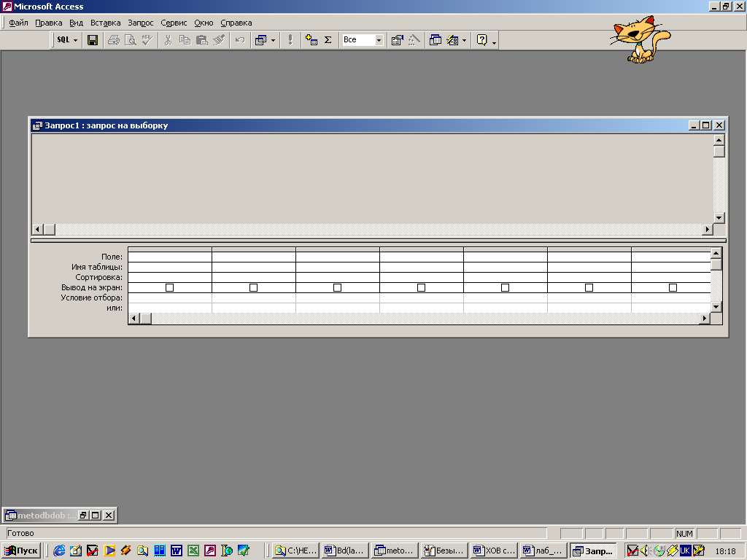747x560 pixels.
Task: Run the spelling check icon
Action: pyautogui.click(x=147, y=40)
